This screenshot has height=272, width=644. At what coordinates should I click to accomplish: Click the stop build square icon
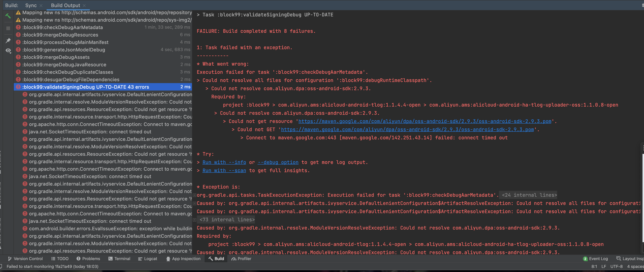pos(8,28)
